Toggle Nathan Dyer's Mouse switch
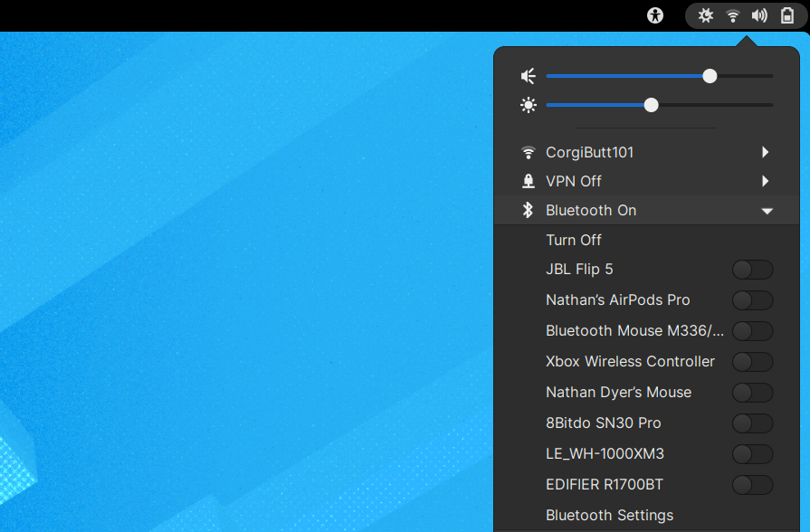The width and height of the screenshot is (810, 532). tap(753, 393)
